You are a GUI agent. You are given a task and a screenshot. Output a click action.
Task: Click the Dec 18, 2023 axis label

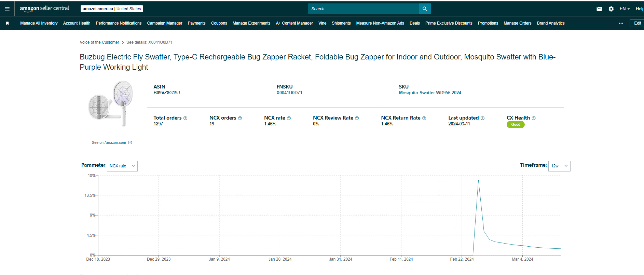coord(98,259)
